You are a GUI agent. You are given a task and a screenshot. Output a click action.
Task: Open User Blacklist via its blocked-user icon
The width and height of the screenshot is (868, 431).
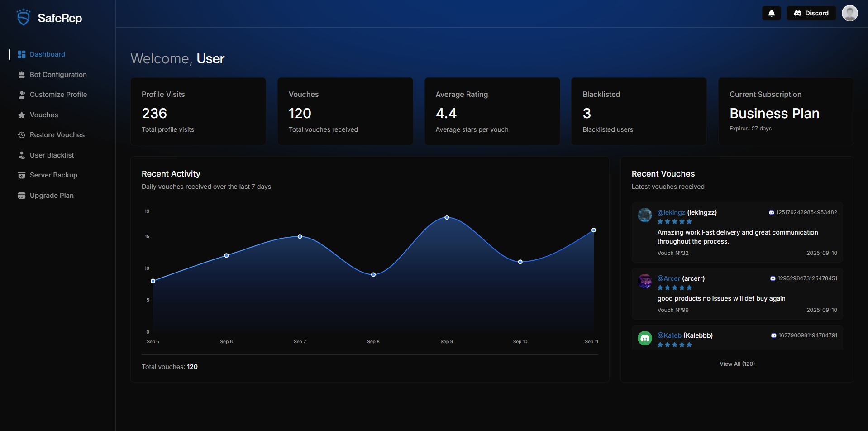click(x=21, y=155)
